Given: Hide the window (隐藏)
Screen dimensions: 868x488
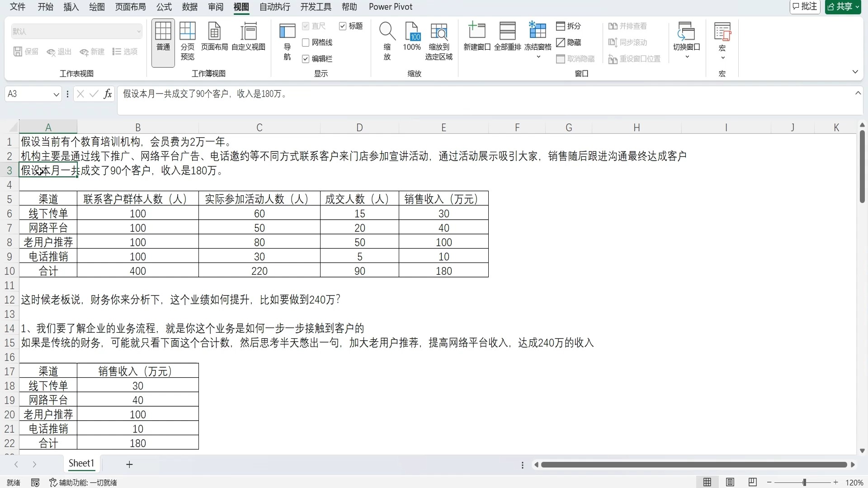Looking at the screenshot, I should click(x=568, y=42).
